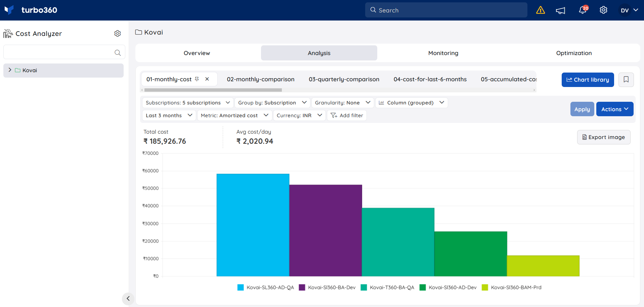Viewport: 644px width, 307px height.
Task: Click the Avg cost/day value ₹ 2,020.94
Action: [x=255, y=141]
